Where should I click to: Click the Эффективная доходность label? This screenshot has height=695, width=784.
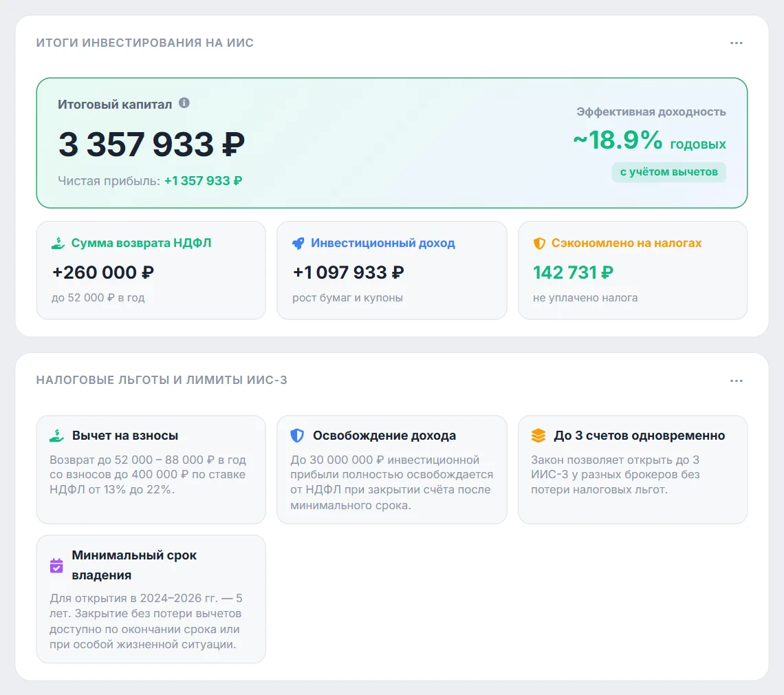point(651,111)
